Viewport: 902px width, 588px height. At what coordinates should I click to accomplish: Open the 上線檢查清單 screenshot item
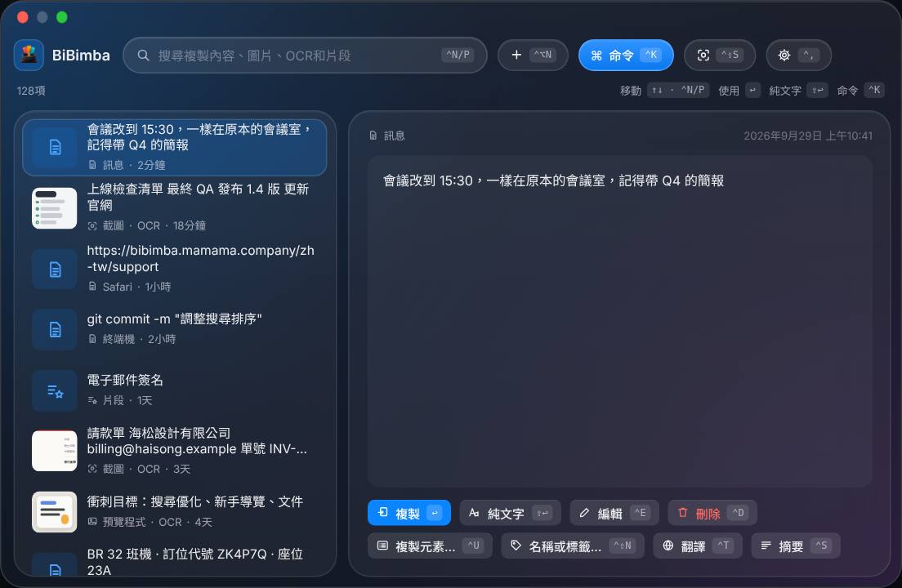(174, 207)
